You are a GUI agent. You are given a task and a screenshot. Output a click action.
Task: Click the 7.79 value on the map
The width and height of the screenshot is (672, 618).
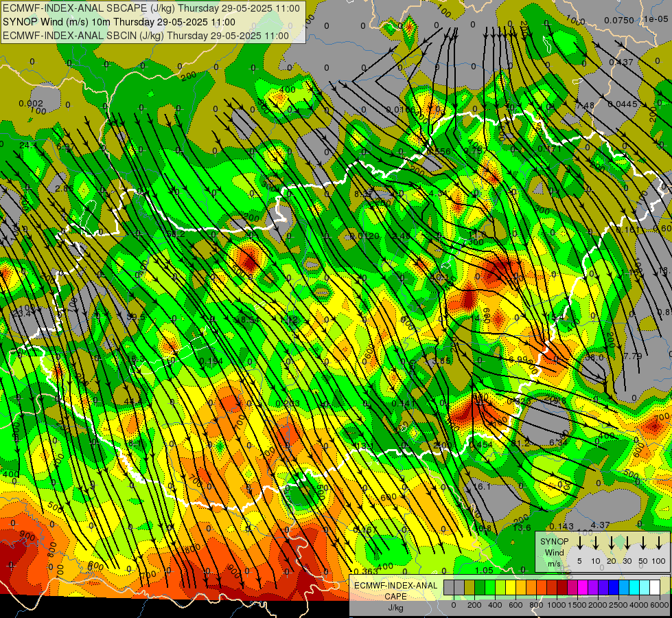633,356
